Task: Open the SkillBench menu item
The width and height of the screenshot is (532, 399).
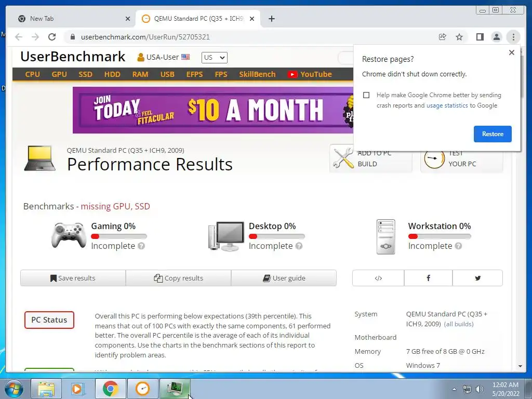Action: [x=257, y=74]
